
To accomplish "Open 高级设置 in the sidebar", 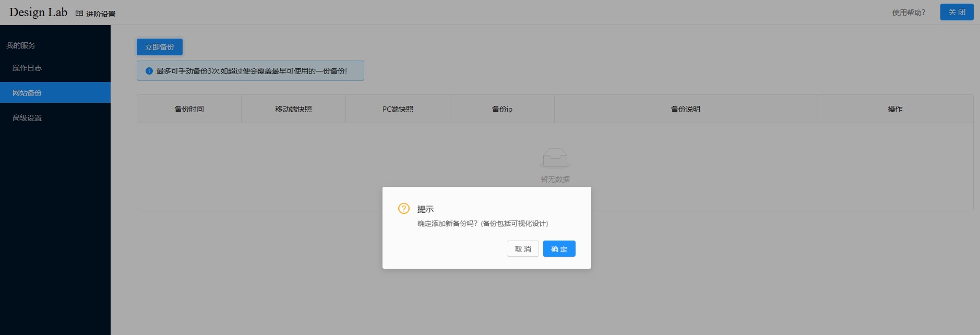I will [55, 118].
